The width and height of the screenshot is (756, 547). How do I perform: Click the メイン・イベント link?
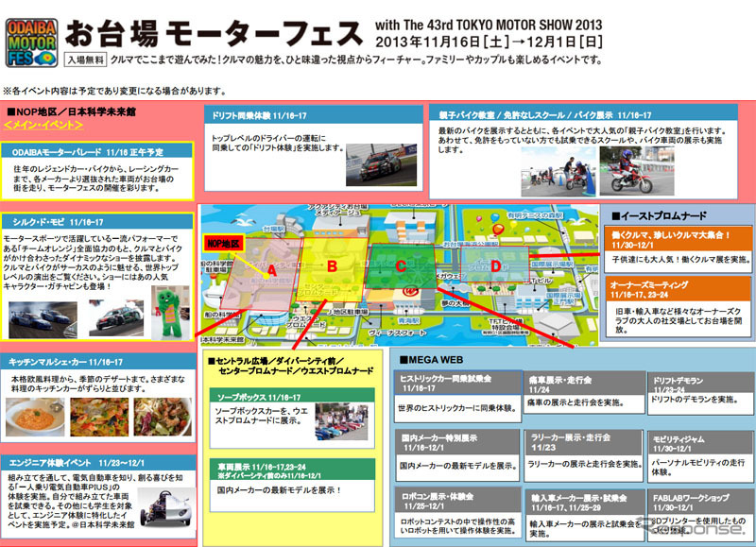coord(36,125)
